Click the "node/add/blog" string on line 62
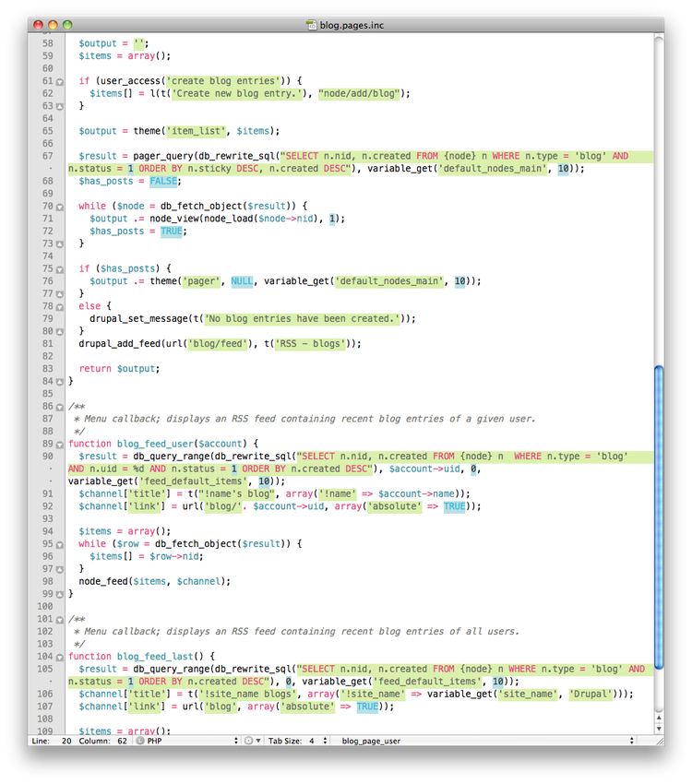692x784 pixels. 359,93
